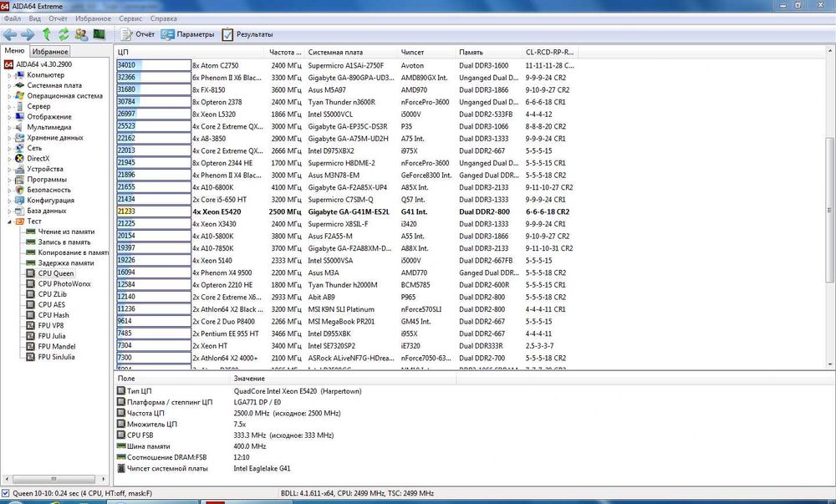Click the Forward arrow toolbar icon

click(28, 34)
